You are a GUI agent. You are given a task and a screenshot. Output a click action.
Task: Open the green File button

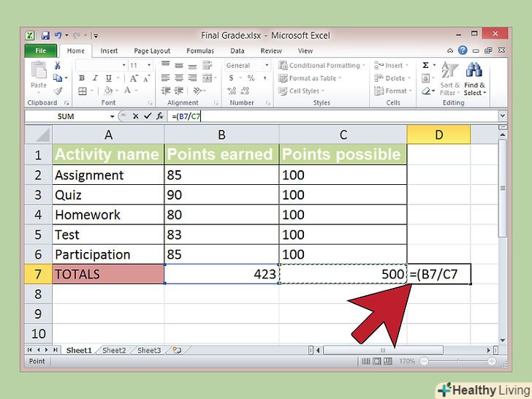click(x=40, y=51)
